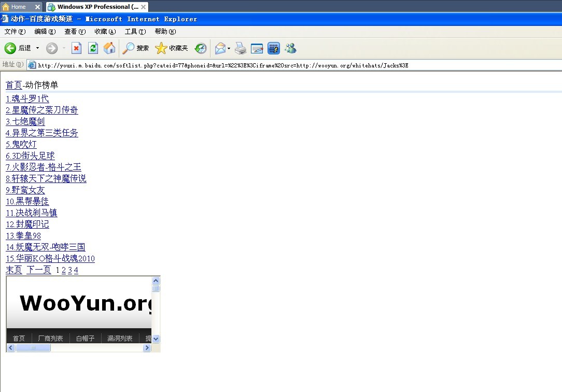Click the iframe scroll-up arrow

156,281
